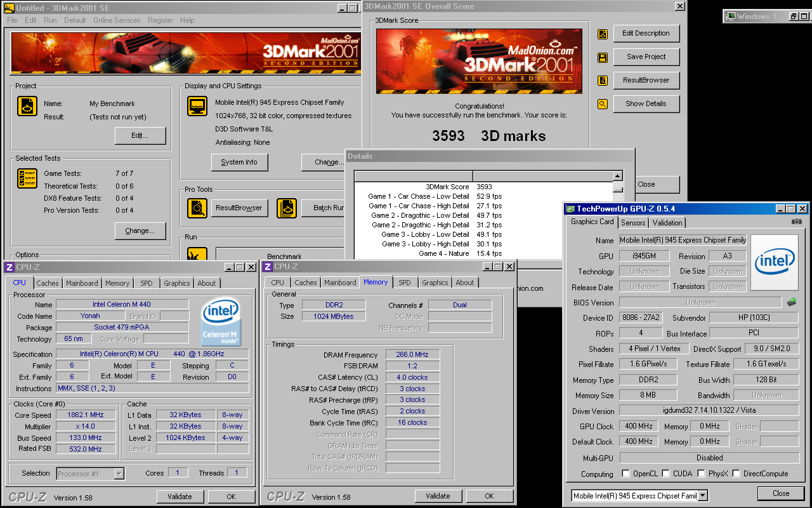Open the File menu in 3DMark2001

point(12,20)
